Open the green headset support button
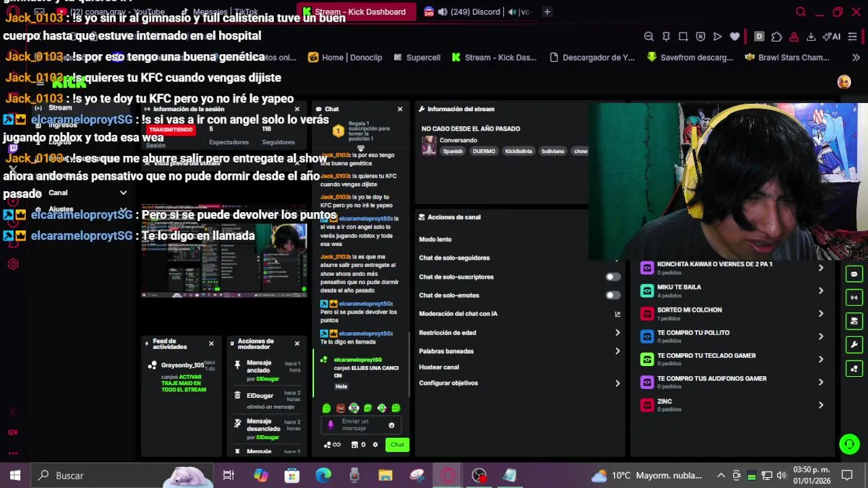 pos(849,444)
